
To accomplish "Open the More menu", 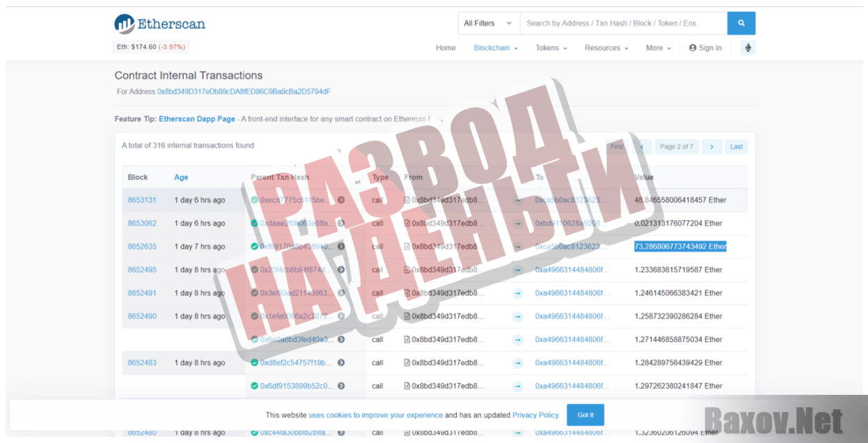I will tap(658, 48).
